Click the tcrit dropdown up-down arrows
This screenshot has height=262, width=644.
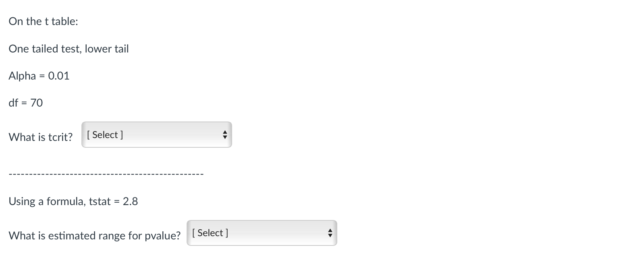225,135
